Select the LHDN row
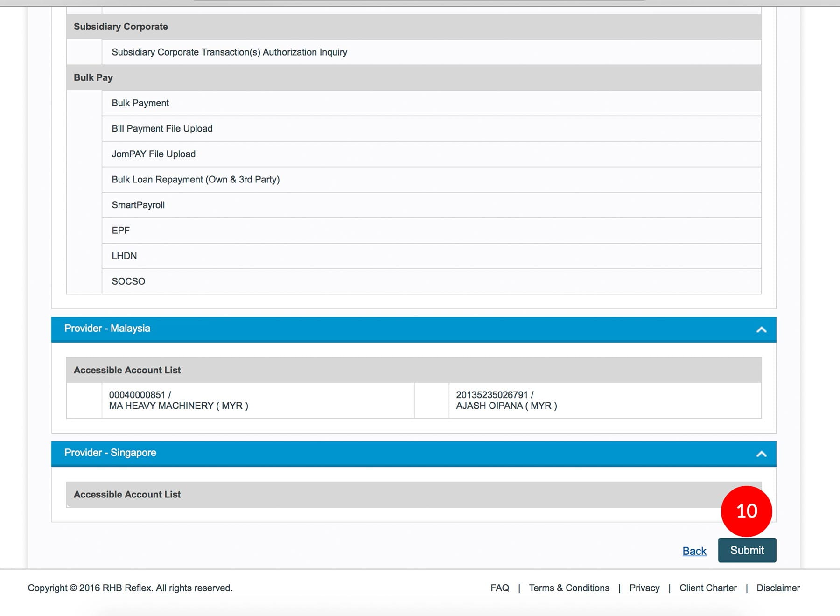Screen dimensions: 840x616 tap(124, 256)
